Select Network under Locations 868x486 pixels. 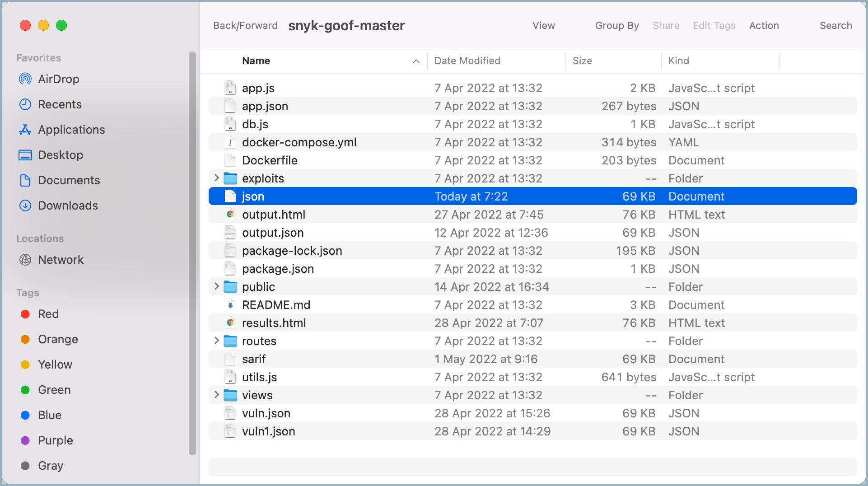[61, 259]
